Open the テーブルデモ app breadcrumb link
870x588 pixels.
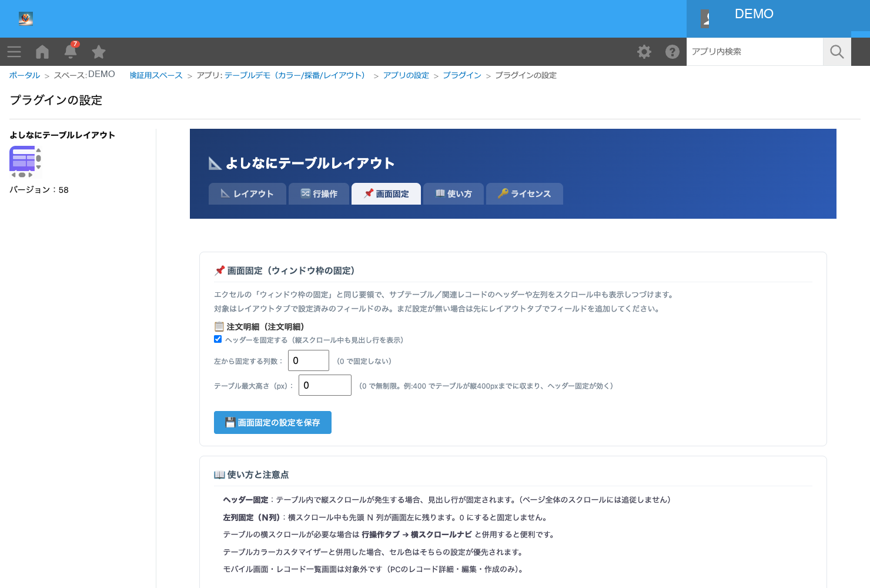pyautogui.click(x=296, y=75)
